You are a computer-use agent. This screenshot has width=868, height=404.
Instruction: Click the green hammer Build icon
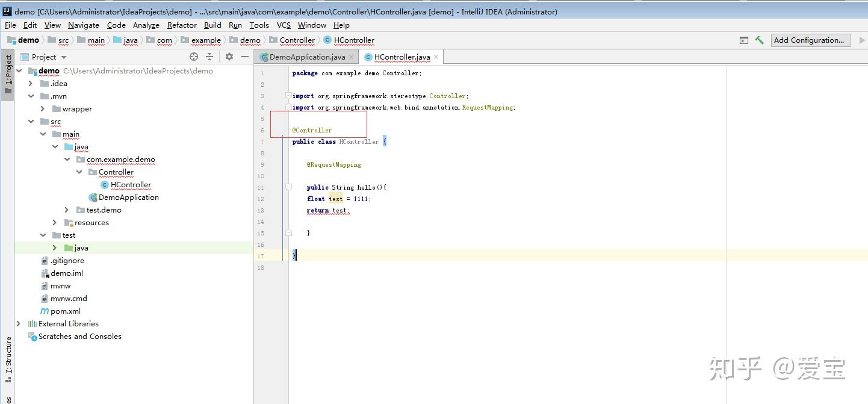click(x=759, y=40)
